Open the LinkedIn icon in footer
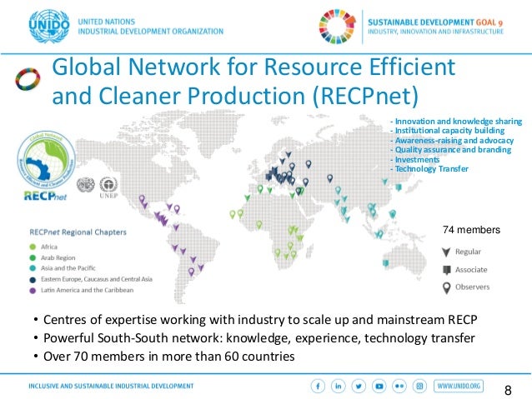532x399 pixels. 339,386
